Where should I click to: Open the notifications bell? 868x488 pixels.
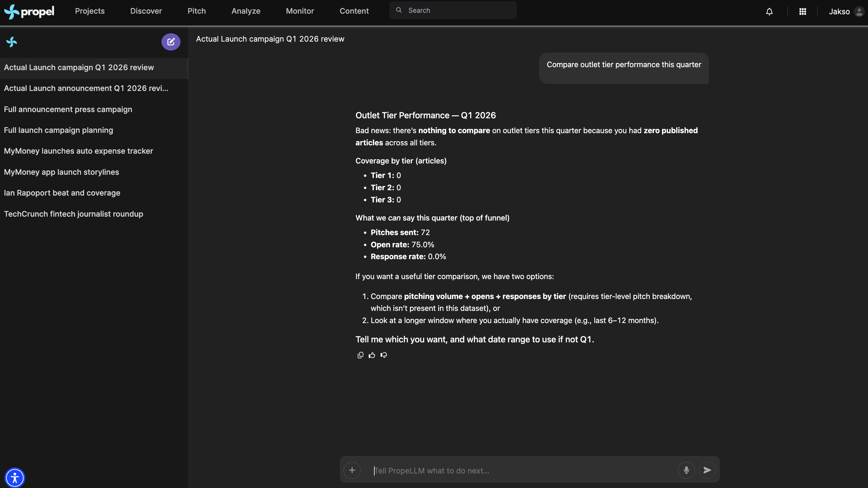pyautogui.click(x=769, y=12)
